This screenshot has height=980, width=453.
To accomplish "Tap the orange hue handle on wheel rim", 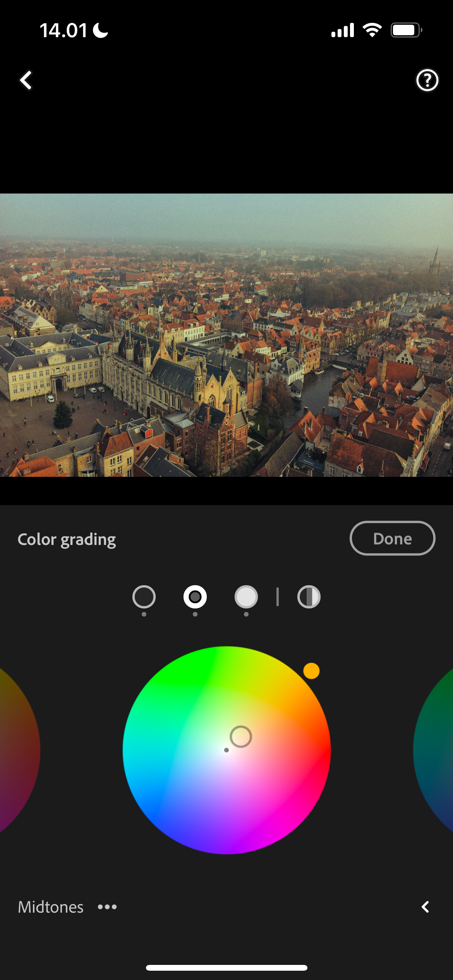I will coord(311,671).
